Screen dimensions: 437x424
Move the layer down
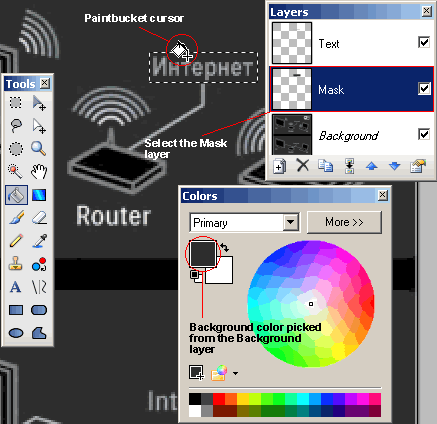coord(395,166)
